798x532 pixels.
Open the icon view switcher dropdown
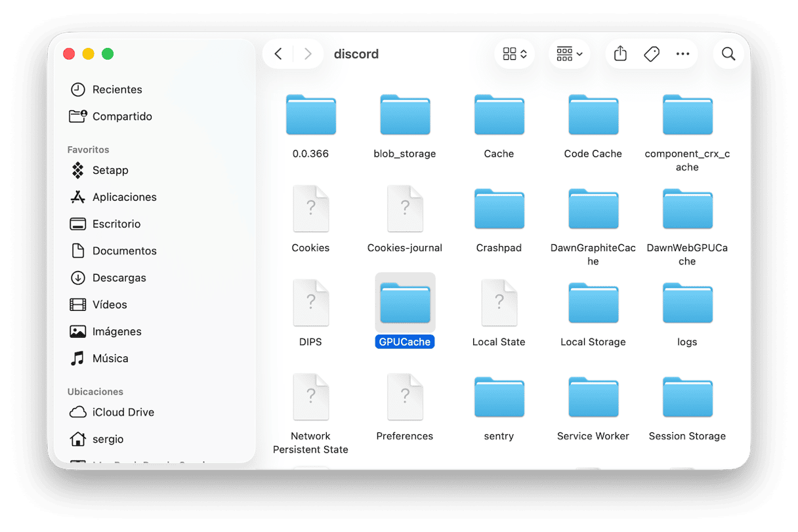pos(514,54)
